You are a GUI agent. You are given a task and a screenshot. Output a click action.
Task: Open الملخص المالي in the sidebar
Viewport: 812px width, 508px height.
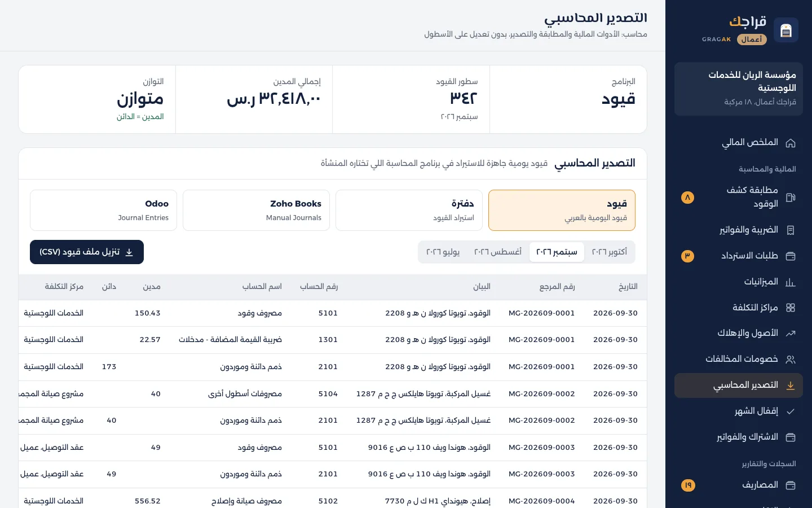coord(739,143)
